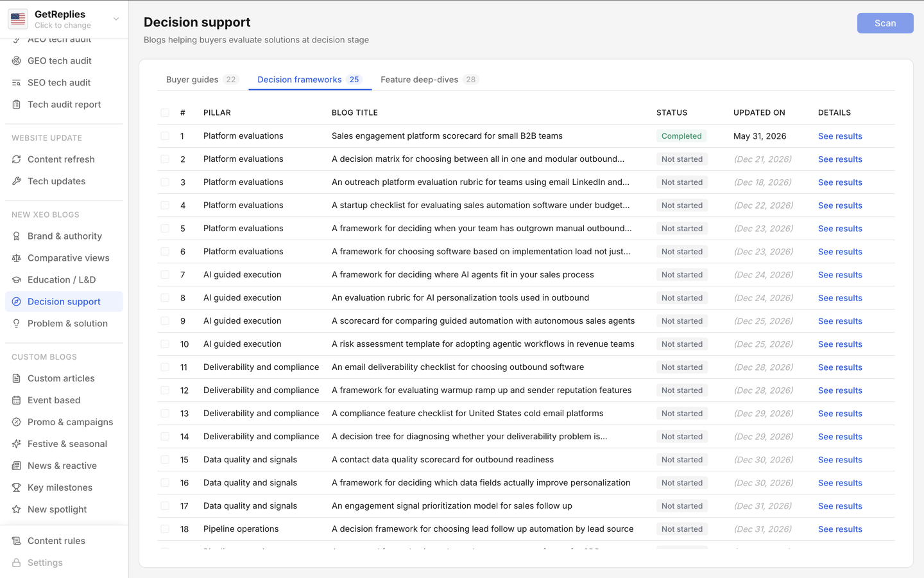Click the Problem & solution lightbulb icon
This screenshot has height=578, width=924.
(17, 324)
